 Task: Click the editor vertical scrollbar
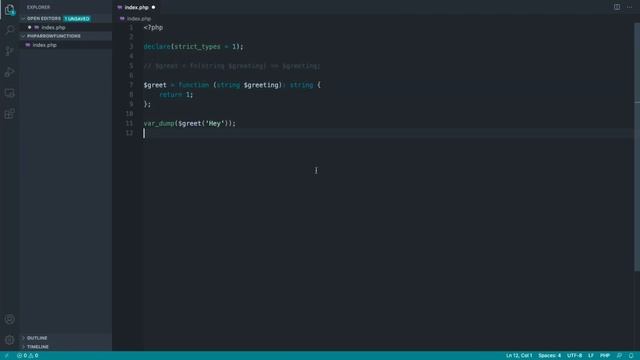[637, 147]
